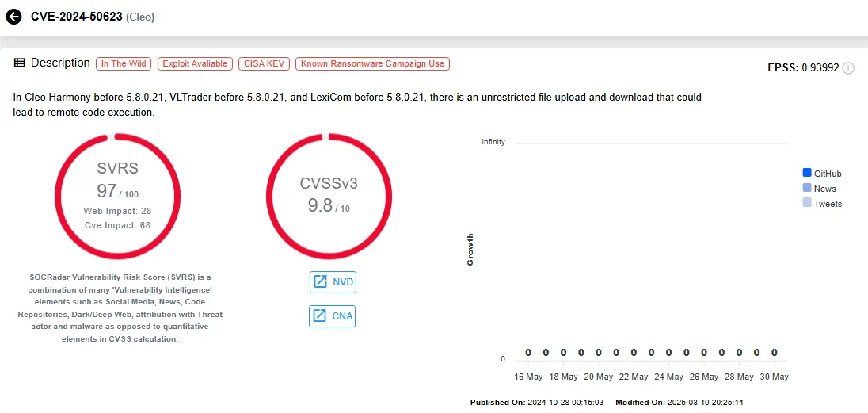The width and height of the screenshot is (868, 413).
Task: Click the SVRS score gauge
Action: (117, 197)
